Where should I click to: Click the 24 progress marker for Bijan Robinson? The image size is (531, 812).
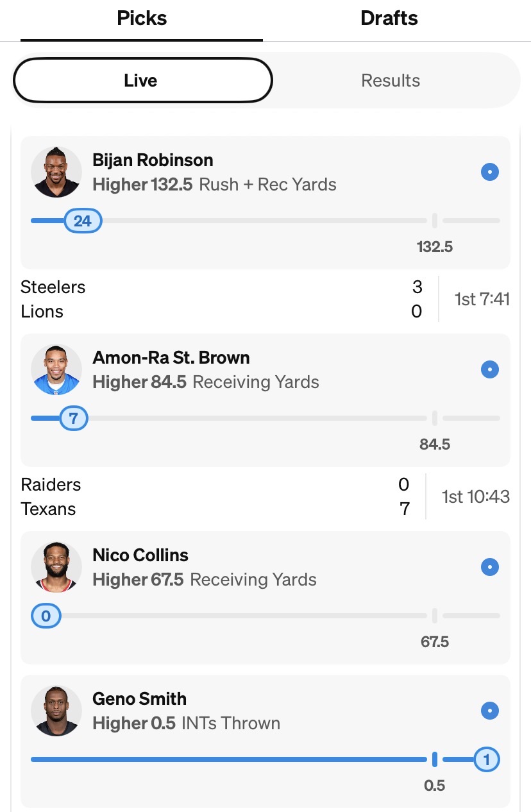[83, 221]
